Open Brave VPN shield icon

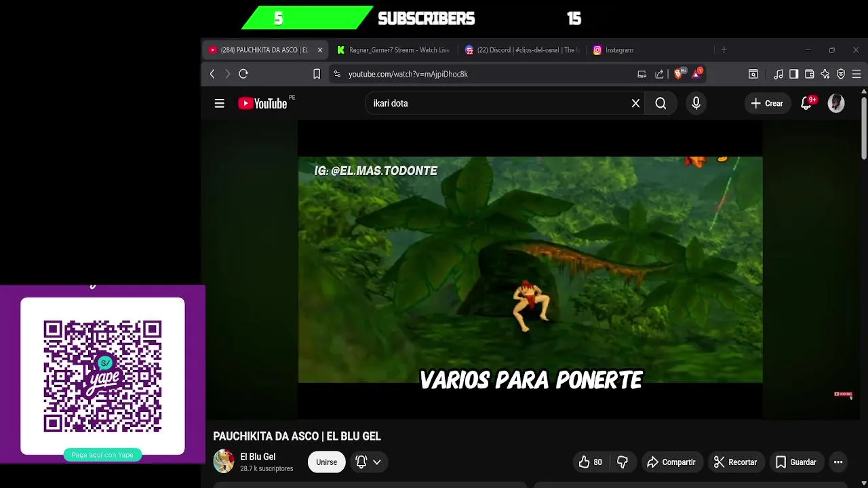click(841, 74)
